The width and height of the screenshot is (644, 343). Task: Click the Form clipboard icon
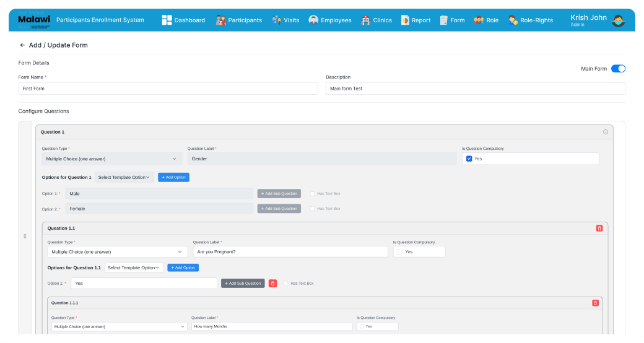pyautogui.click(x=443, y=20)
